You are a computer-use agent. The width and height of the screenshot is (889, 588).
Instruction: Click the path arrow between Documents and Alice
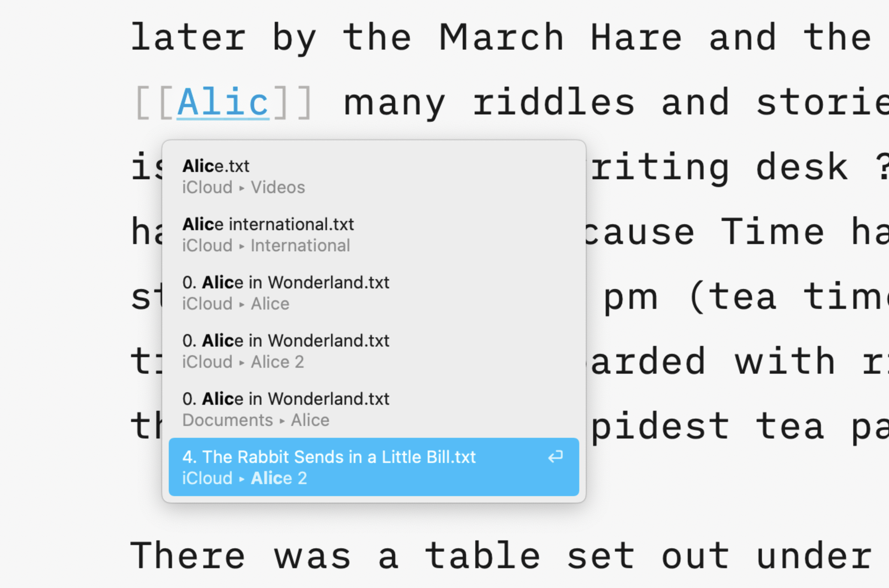(x=282, y=421)
